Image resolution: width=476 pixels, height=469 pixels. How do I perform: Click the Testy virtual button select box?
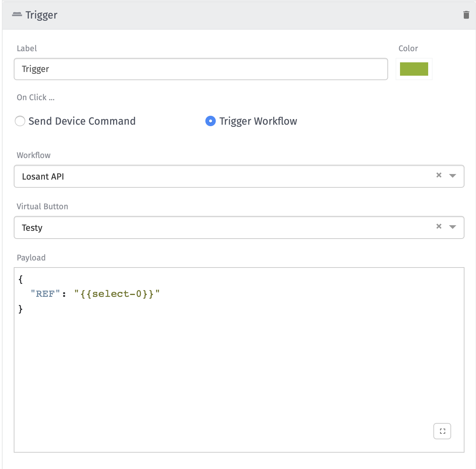tap(222, 227)
